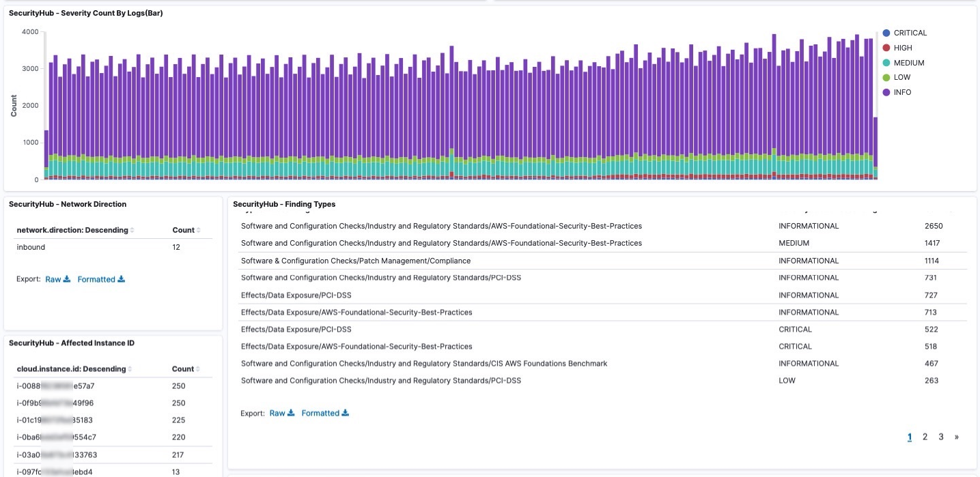The height and width of the screenshot is (477, 980).
Task: Click count 225 in Affected Instance table
Action: [179, 420]
